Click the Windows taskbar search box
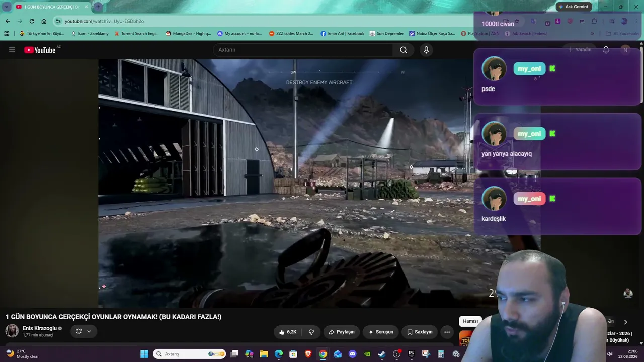This screenshot has width=644, height=362. (x=189, y=354)
